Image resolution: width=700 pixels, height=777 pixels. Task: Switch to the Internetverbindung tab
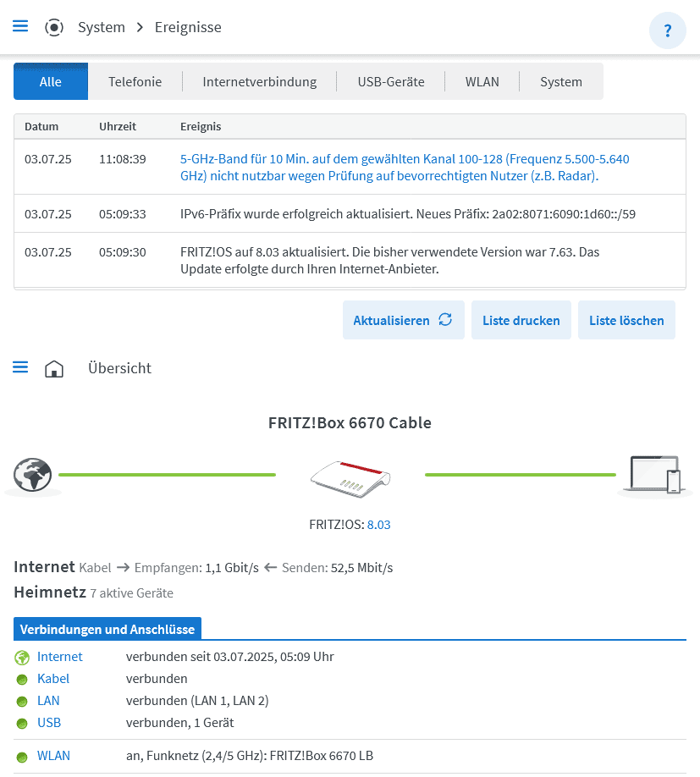coord(260,81)
